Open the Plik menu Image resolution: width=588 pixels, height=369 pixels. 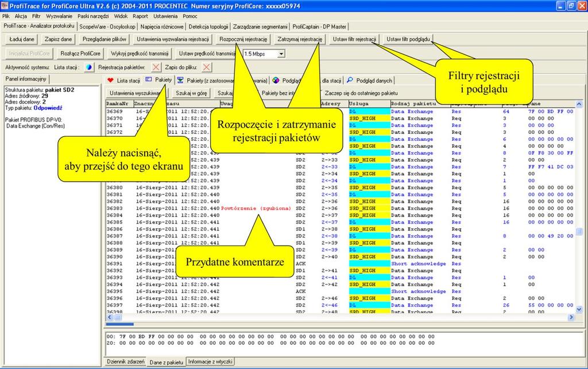pyautogui.click(x=6, y=16)
